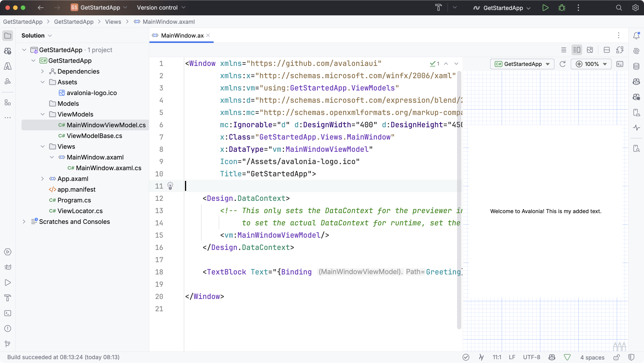Open the Problems tool window

[x=8, y=329]
